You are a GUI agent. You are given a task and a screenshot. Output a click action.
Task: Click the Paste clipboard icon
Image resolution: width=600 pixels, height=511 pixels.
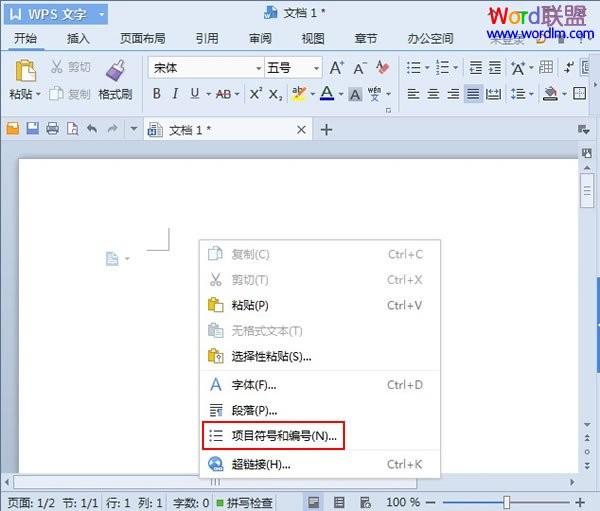[27, 71]
